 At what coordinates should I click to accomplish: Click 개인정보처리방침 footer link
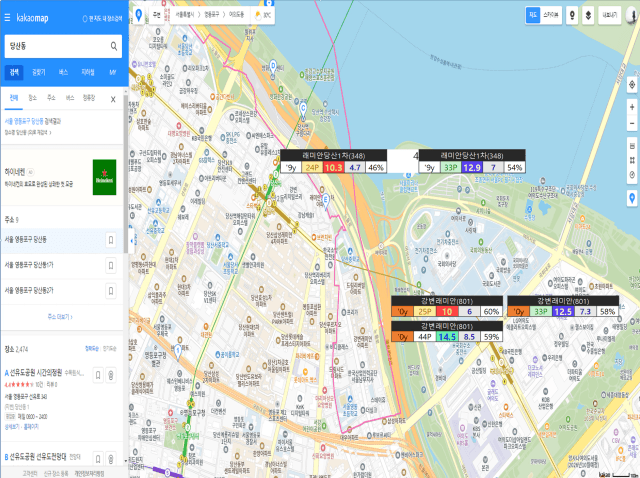point(89,474)
